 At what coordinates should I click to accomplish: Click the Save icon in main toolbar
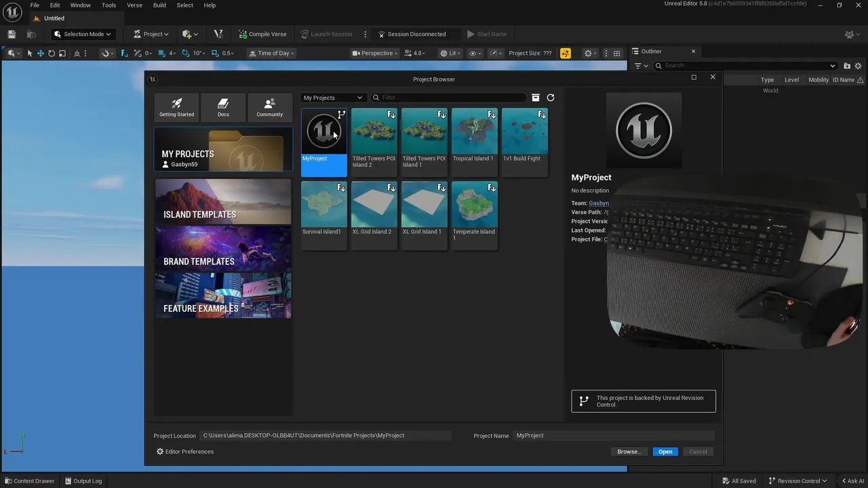12,34
